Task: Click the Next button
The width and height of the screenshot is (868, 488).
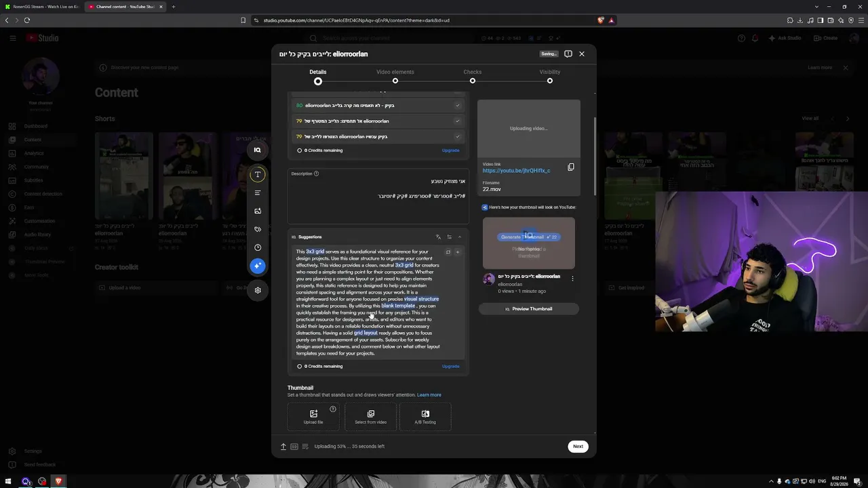Action: pyautogui.click(x=578, y=447)
